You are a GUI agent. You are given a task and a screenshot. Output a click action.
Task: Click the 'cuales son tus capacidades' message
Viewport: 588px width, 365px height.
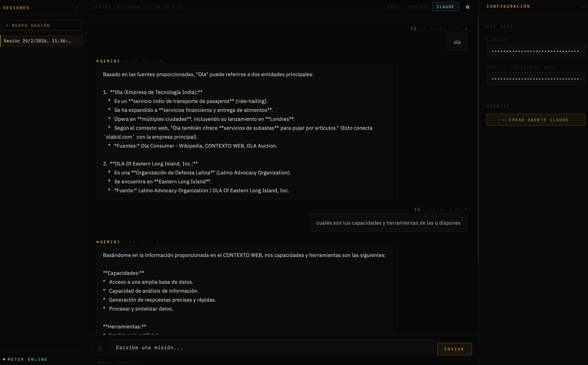point(388,223)
